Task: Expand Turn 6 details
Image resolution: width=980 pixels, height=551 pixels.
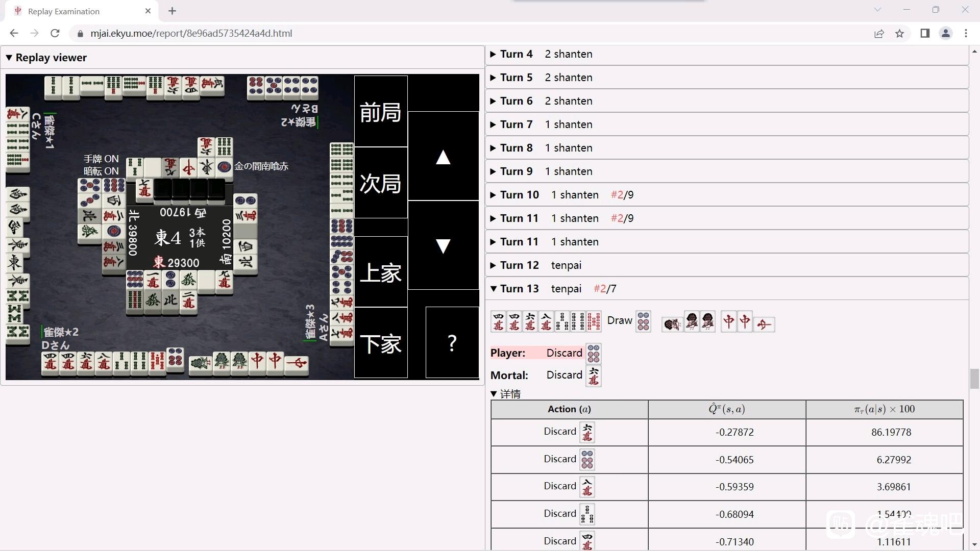Action: (727, 101)
